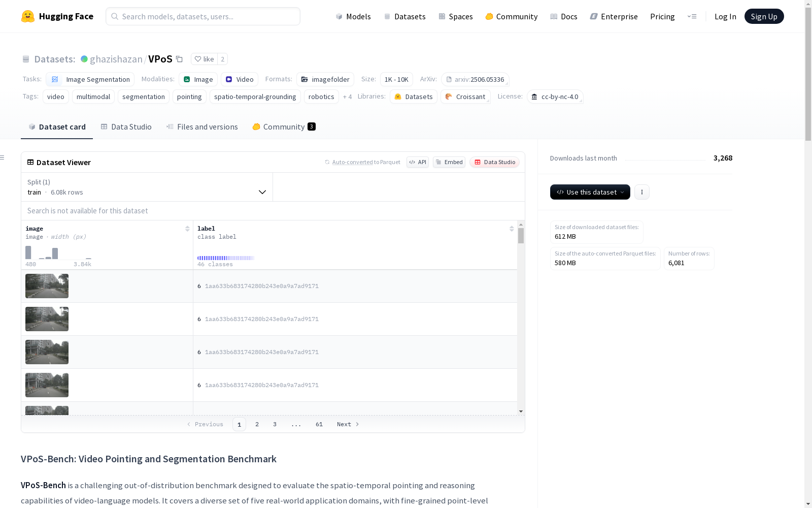The image size is (812, 508).
Task: Select the pointing tag
Action: click(189, 97)
